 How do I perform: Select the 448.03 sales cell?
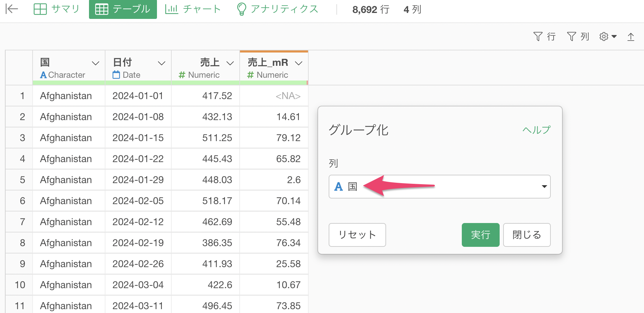pos(206,180)
